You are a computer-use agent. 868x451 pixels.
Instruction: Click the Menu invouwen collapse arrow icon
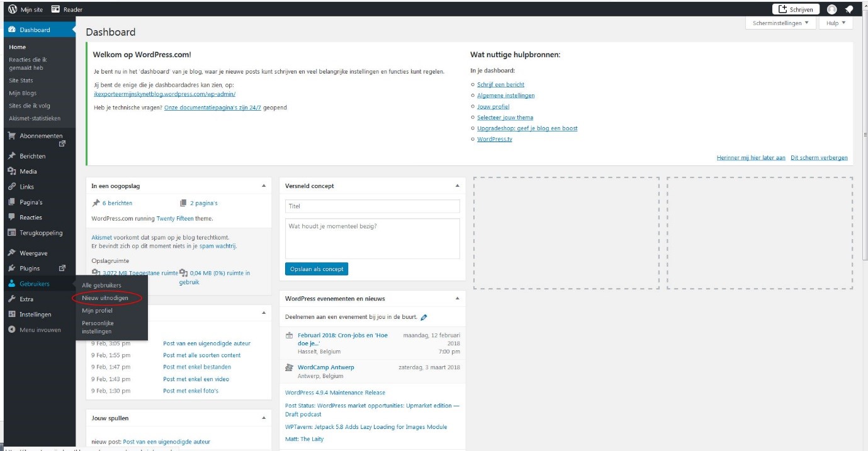click(x=12, y=330)
